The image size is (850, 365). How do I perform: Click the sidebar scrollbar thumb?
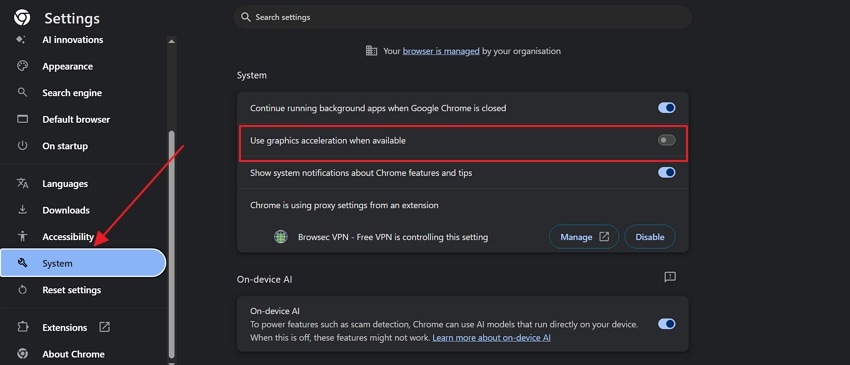(x=172, y=243)
